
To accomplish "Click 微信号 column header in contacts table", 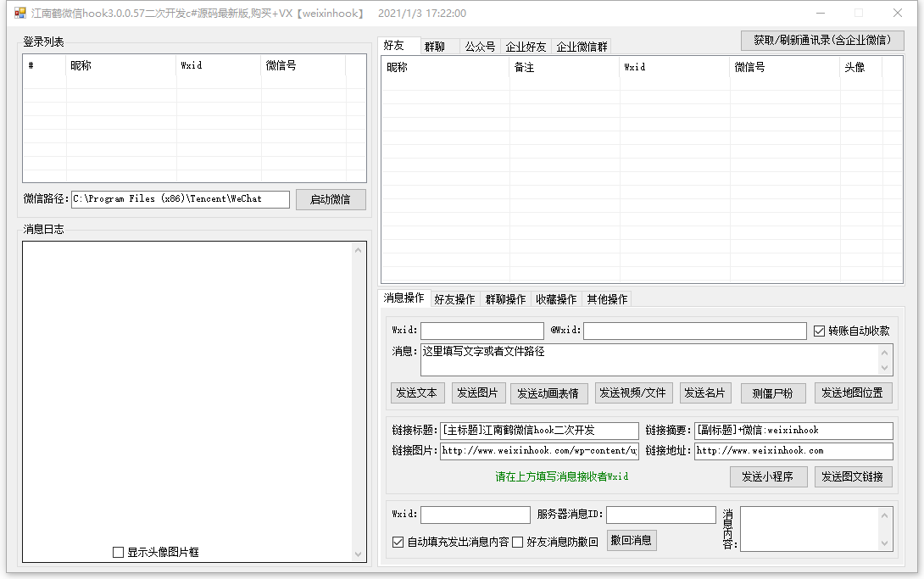I will click(784, 67).
